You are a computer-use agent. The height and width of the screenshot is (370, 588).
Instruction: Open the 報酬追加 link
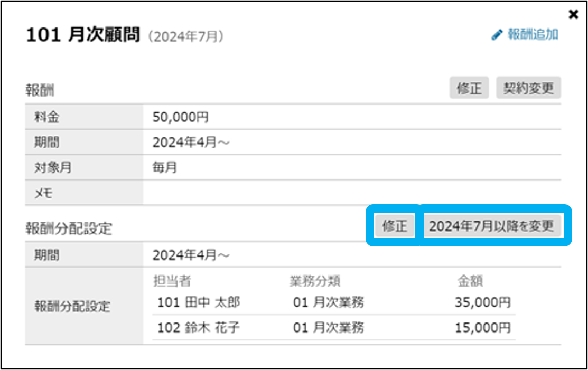533,35
